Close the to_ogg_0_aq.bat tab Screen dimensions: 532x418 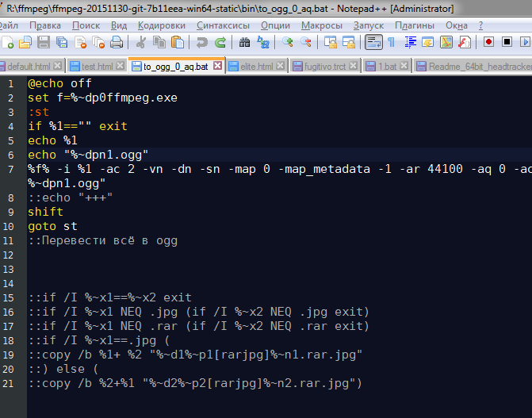click(218, 66)
